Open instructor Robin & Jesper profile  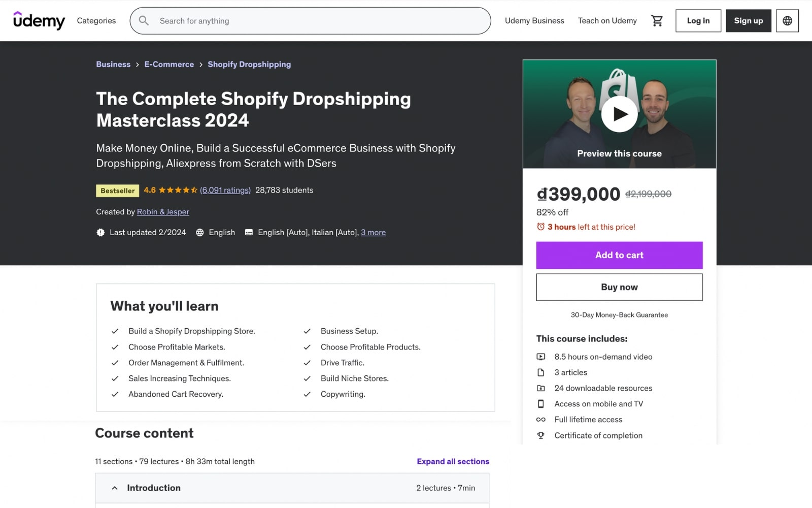click(x=163, y=212)
